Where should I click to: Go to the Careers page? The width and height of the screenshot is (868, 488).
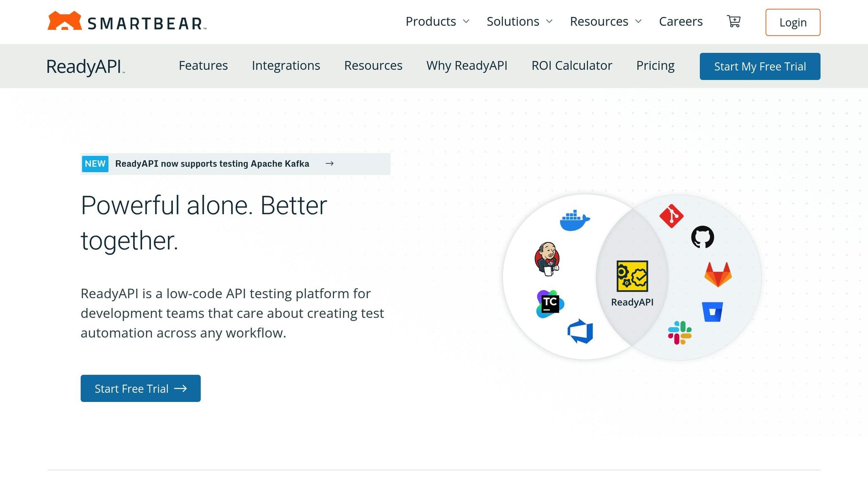click(x=681, y=21)
